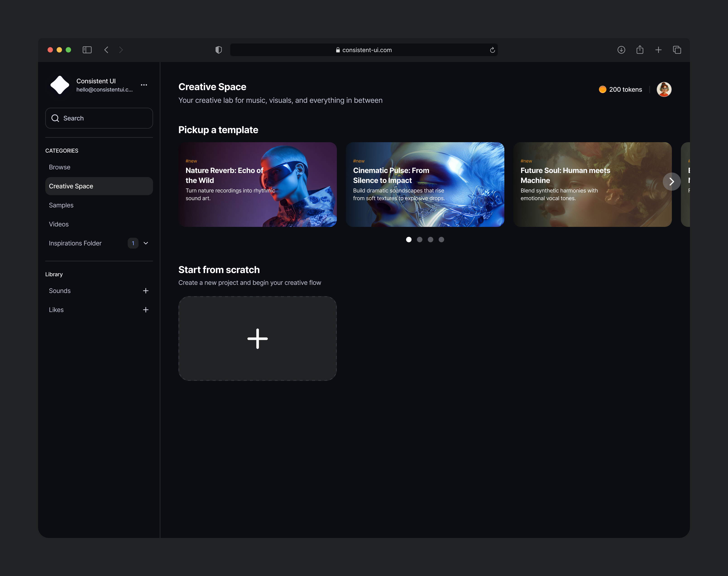The width and height of the screenshot is (728, 576).
Task: Reload the page from the address bar
Action: (x=492, y=50)
